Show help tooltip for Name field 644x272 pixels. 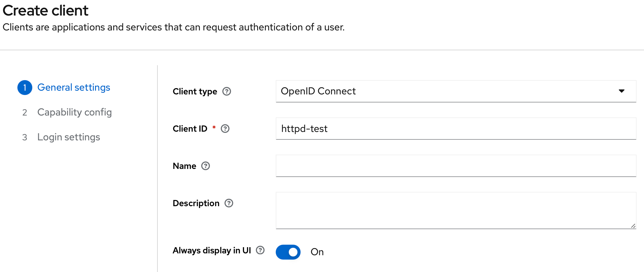click(206, 166)
